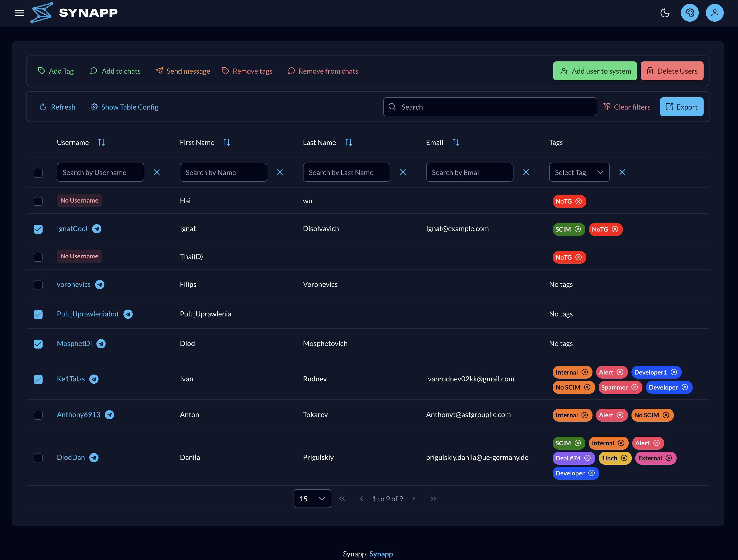
Task: Clear the Last Name filter with X
Action: point(403,172)
